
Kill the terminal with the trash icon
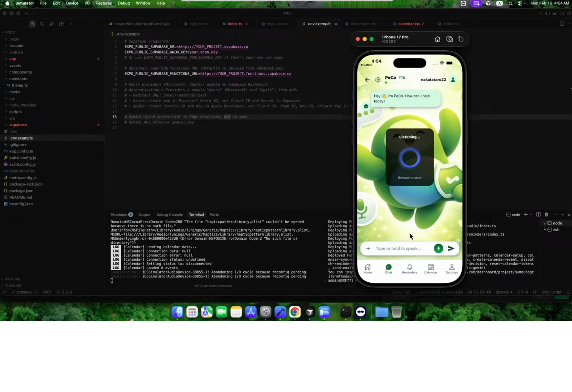546,215
